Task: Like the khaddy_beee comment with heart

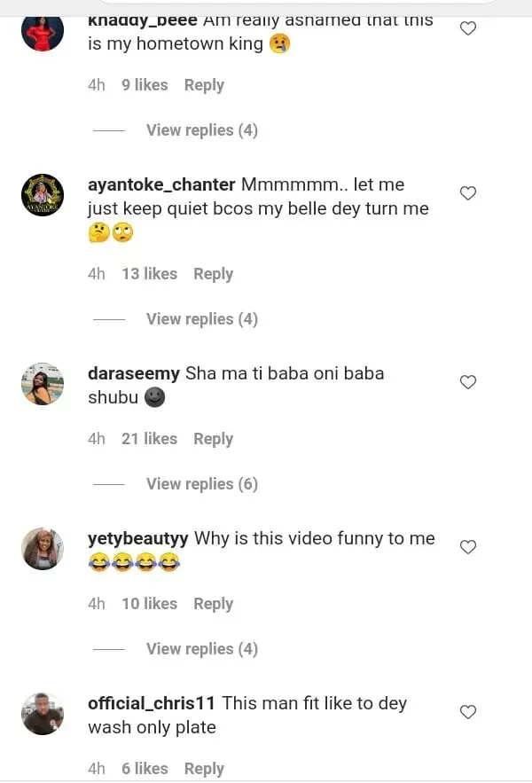Action: (468, 28)
